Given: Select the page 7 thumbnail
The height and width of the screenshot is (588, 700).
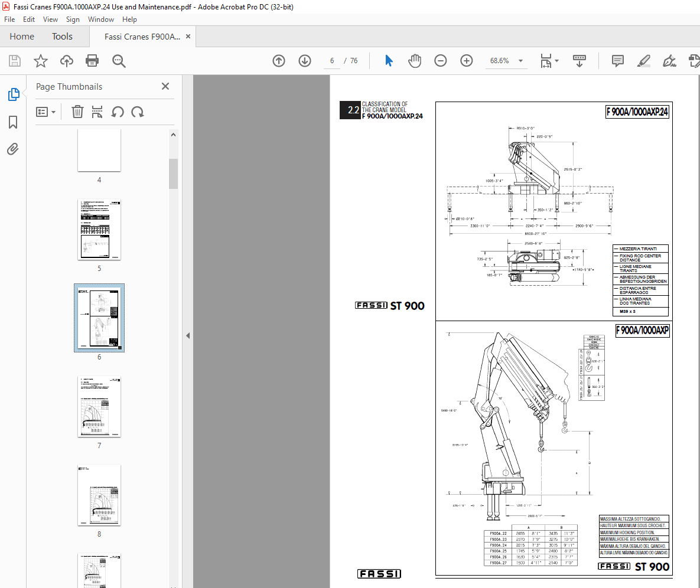Looking at the screenshot, I should (x=99, y=406).
